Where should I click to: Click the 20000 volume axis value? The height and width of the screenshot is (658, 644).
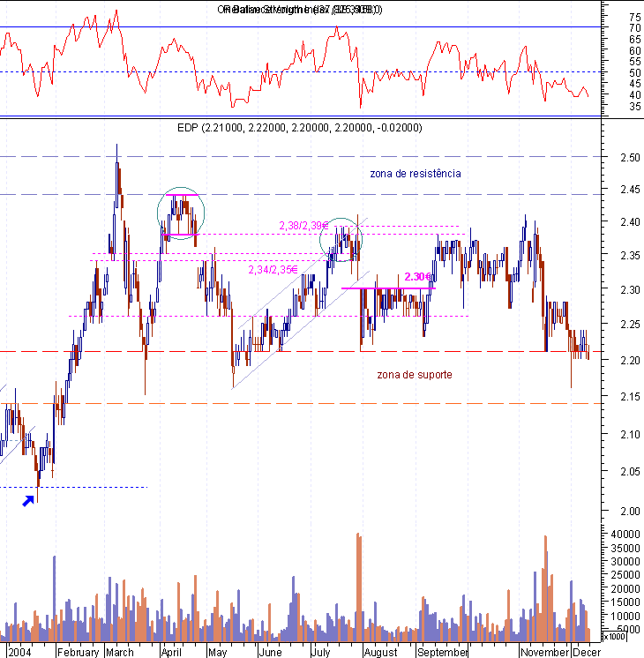tap(625, 588)
